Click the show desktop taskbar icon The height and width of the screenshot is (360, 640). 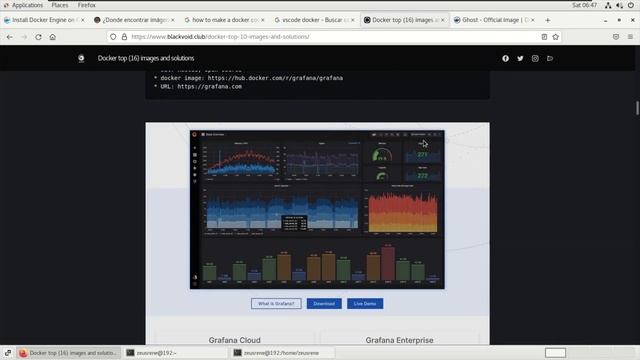pos(8,353)
